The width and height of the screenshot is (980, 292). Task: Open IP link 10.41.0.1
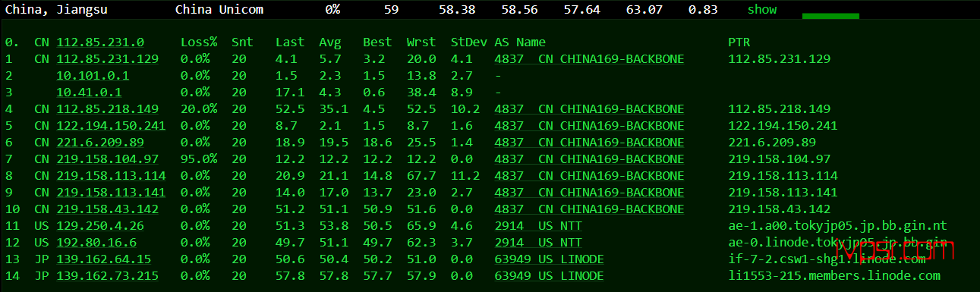pyautogui.click(x=89, y=93)
